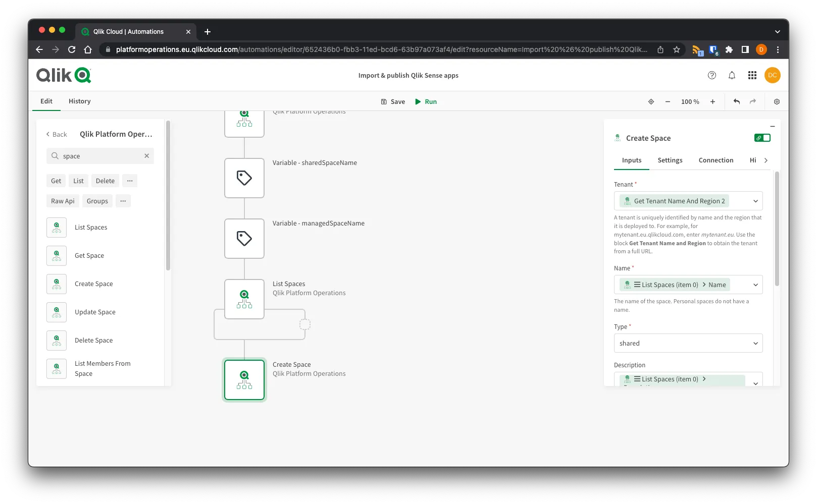Select the Create Space block on the canvas
This screenshot has height=504, width=817.
pyautogui.click(x=244, y=379)
